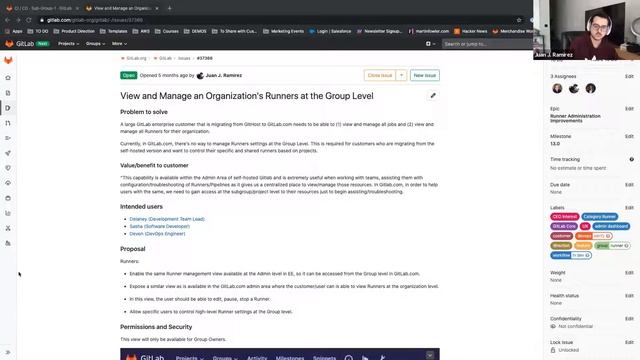The height and width of the screenshot is (360, 640).
Task: Open the Members icon in left sidebar
Action: pos(8,243)
